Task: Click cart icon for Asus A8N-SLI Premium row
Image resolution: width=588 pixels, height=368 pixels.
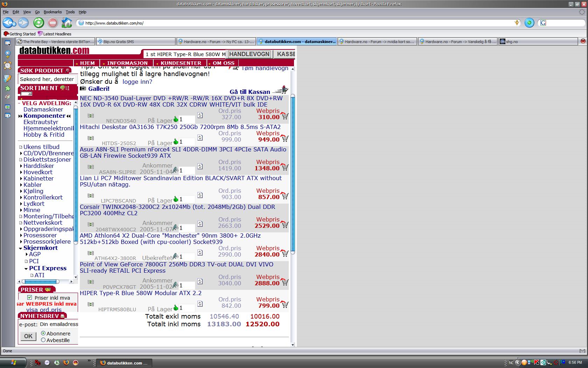Action: pyautogui.click(x=285, y=167)
